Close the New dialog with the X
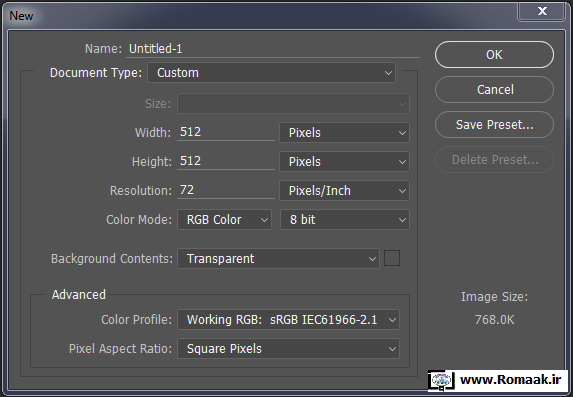This screenshot has height=397, width=573. click(542, 11)
